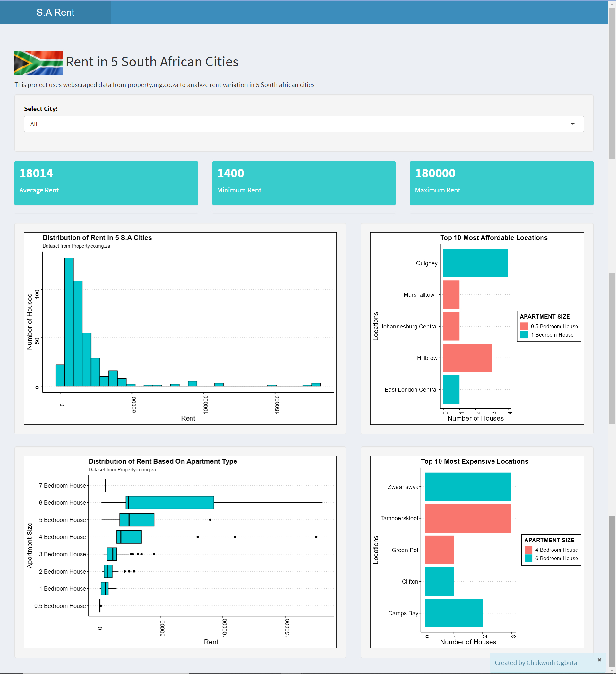Screen dimensions: 616x674
Task: Click the 1 Bedroom House legend swatch
Action: click(x=524, y=335)
